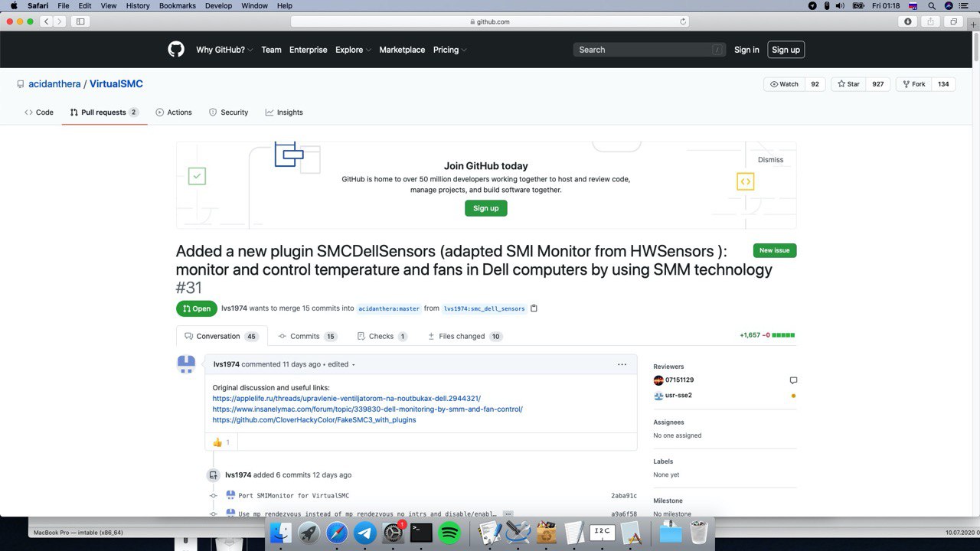Open Spotlight search in the menu bar
Screen dimensions: 980x551
click(x=931, y=5)
